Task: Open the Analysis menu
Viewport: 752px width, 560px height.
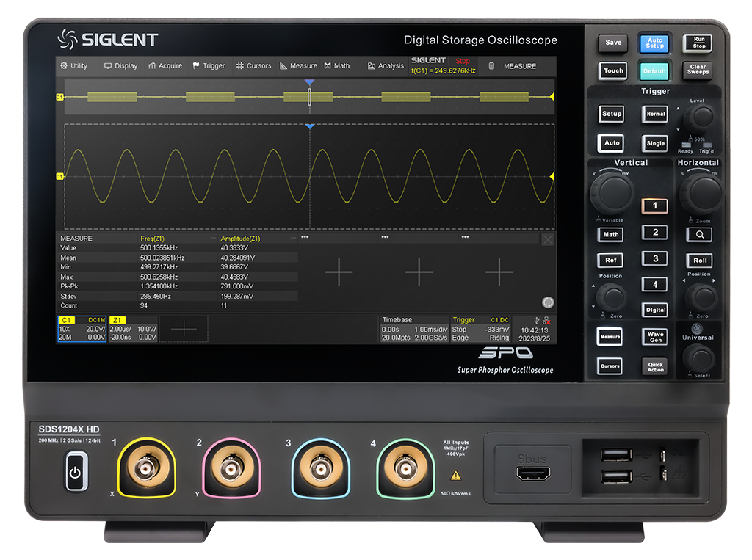Action: click(x=386, y=65)
